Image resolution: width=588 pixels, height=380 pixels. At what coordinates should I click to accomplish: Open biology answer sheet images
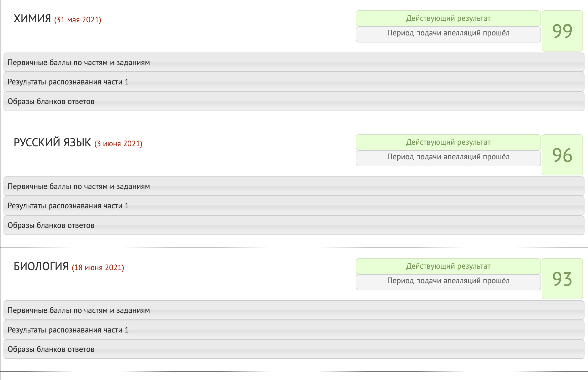293,349
